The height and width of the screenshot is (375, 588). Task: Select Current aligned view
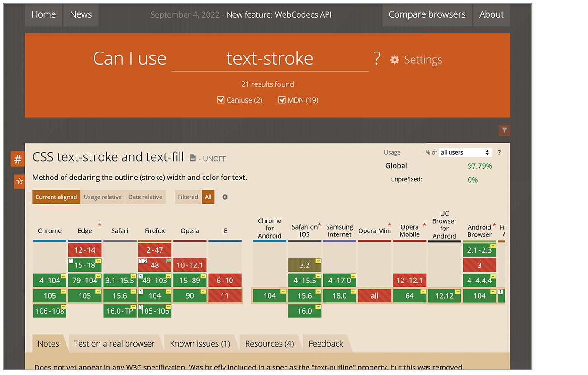[x=56, y=197]
